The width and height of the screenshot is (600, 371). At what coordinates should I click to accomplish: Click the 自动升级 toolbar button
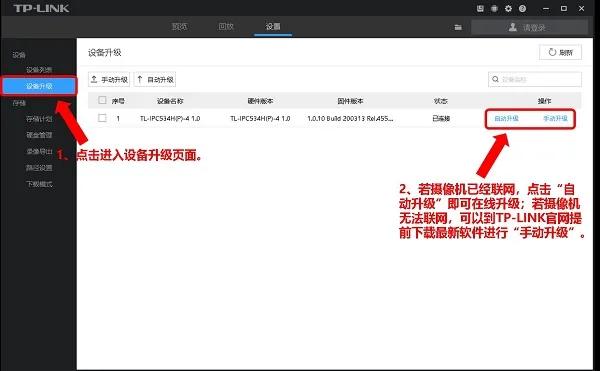click(x=155, y=80)
